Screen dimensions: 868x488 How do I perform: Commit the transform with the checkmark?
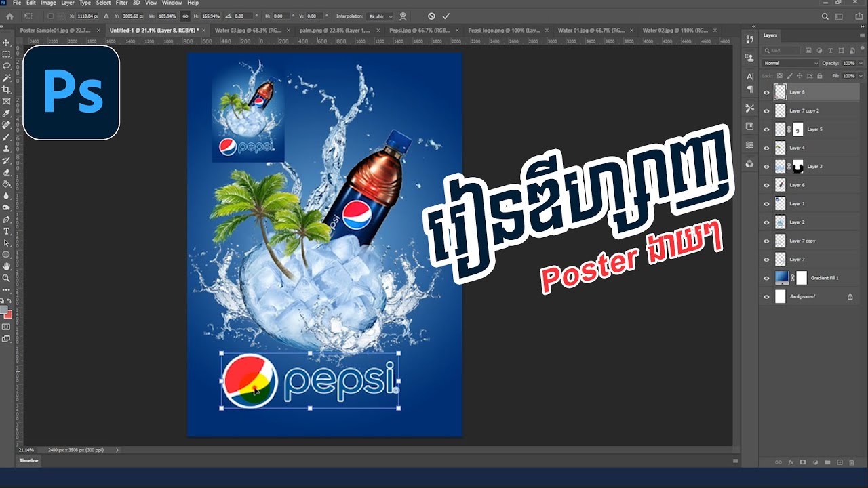446,16
